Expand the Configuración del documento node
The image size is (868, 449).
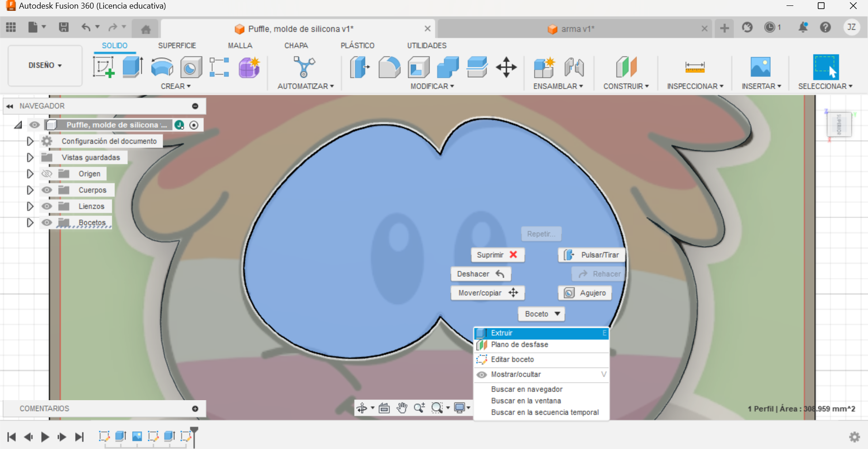(30, 142)
